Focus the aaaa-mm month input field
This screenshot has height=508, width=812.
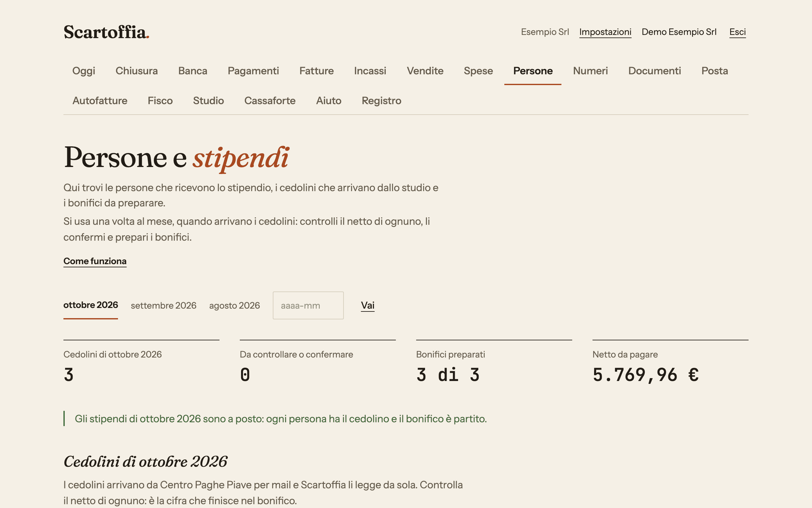point(308,305)
